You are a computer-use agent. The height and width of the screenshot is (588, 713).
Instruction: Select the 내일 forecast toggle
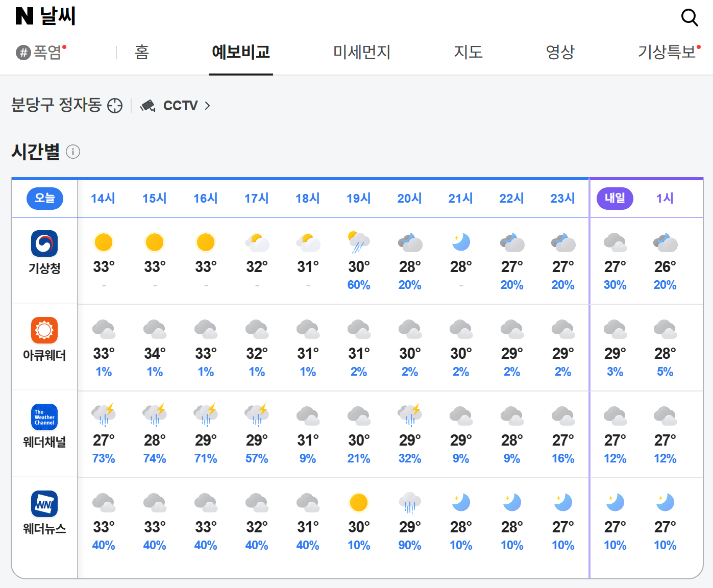[x=614, y=199]
